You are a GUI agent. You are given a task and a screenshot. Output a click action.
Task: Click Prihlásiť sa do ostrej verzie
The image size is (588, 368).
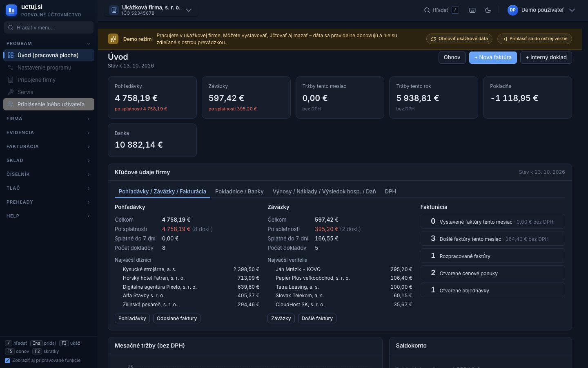(535, 39)
